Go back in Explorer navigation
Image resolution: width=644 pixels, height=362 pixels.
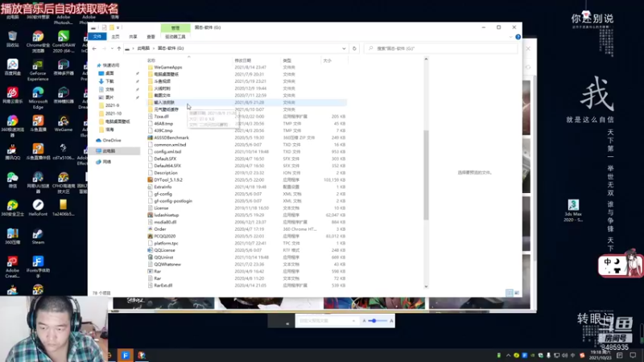[x=94, y=48]
